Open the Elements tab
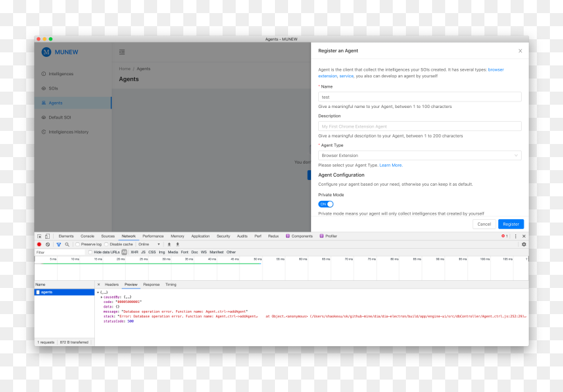This screenshot has width=563, height=392. pos(66,236)
